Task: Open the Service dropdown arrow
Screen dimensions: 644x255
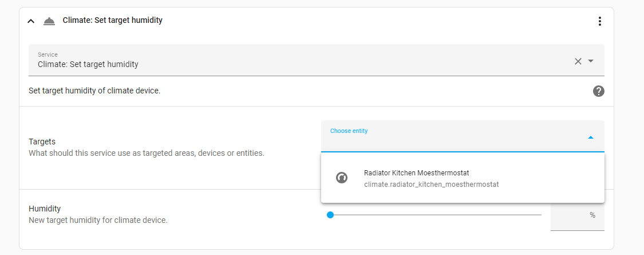Action: pos(591,61)
